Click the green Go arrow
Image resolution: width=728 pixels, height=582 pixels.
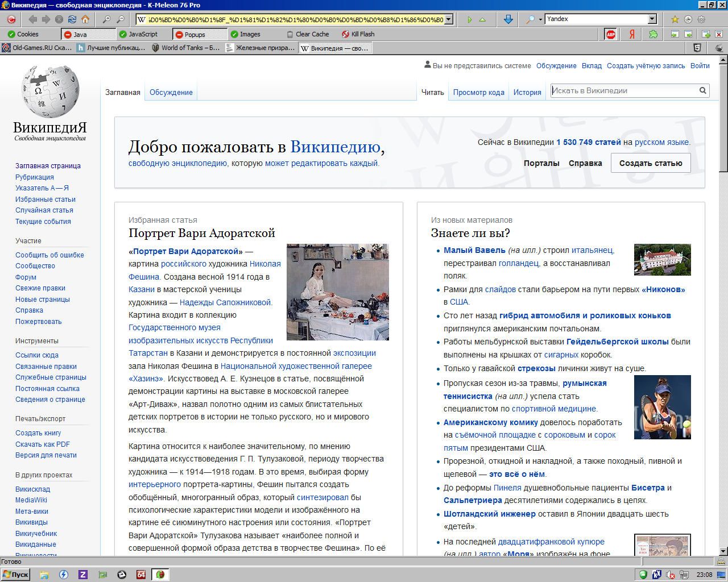pyautogui.click(x=469, y=19)
